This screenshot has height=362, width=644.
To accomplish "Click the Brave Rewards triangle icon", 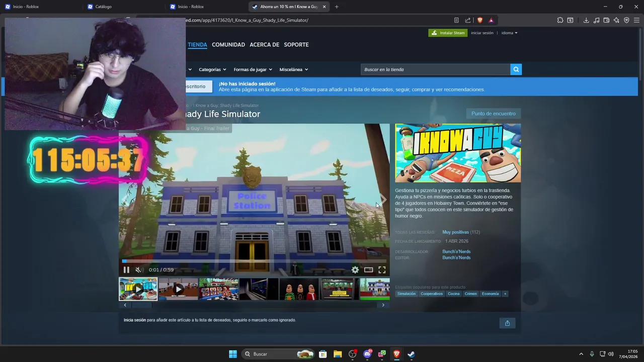I will pos(491,20).
